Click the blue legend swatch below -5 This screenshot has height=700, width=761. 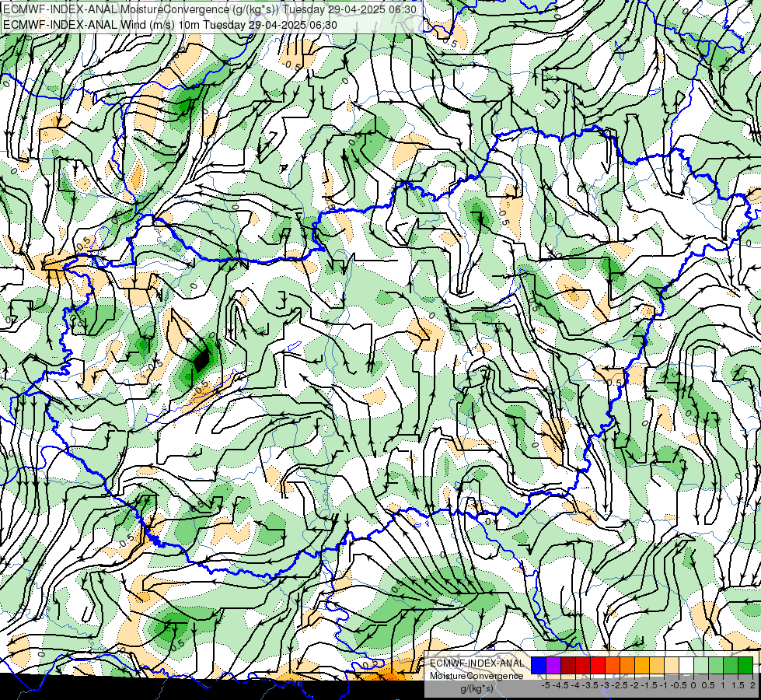tap(539, 665)
